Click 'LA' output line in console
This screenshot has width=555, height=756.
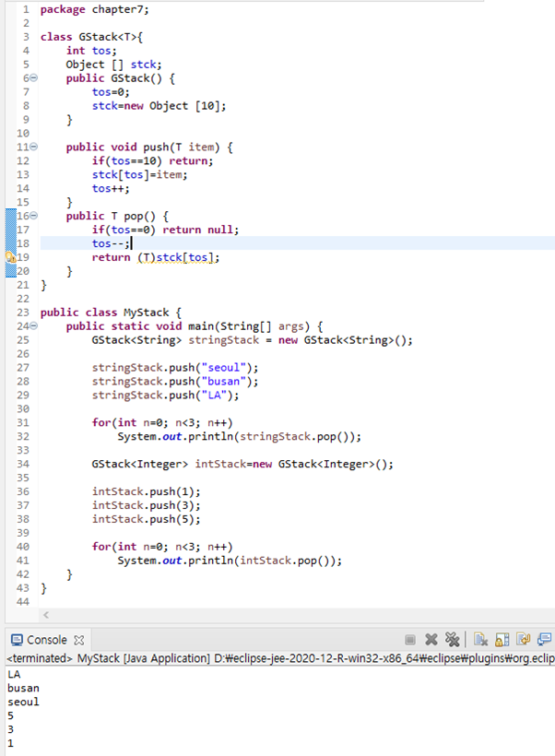(x=14, y=675)
